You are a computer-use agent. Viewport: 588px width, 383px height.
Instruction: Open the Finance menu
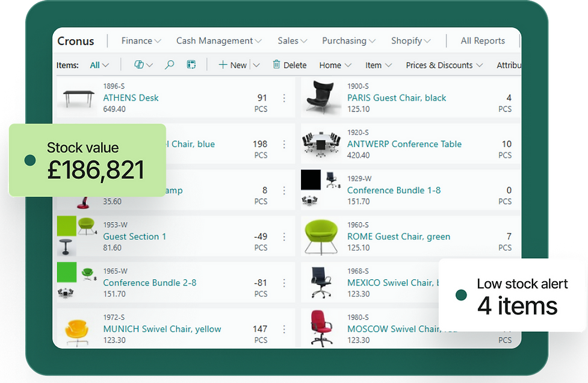(141, 40)
